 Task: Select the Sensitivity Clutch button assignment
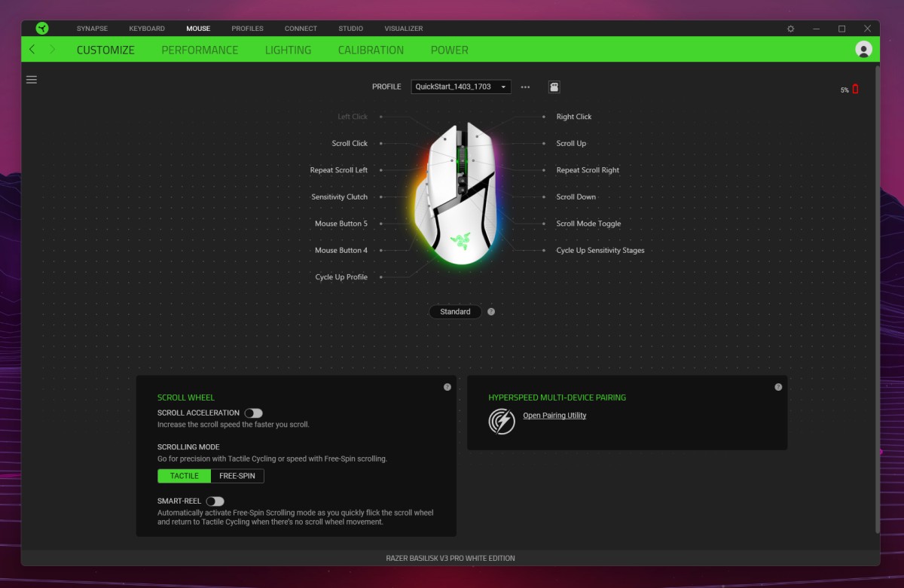click(339, 197)
